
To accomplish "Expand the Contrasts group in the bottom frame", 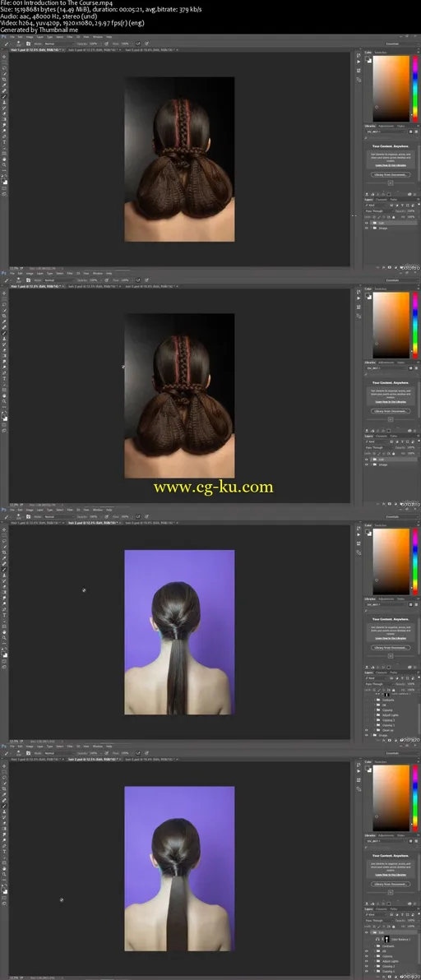I will (x=375, y=946).
